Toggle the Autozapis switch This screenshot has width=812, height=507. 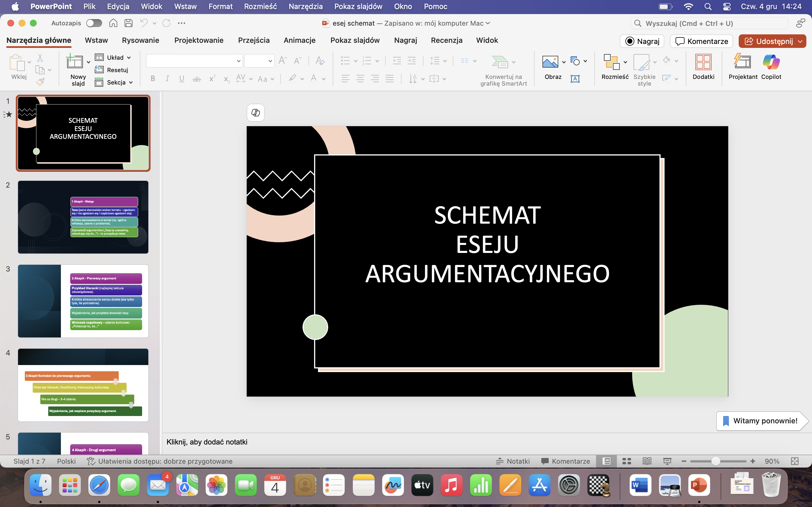[94, 23]
